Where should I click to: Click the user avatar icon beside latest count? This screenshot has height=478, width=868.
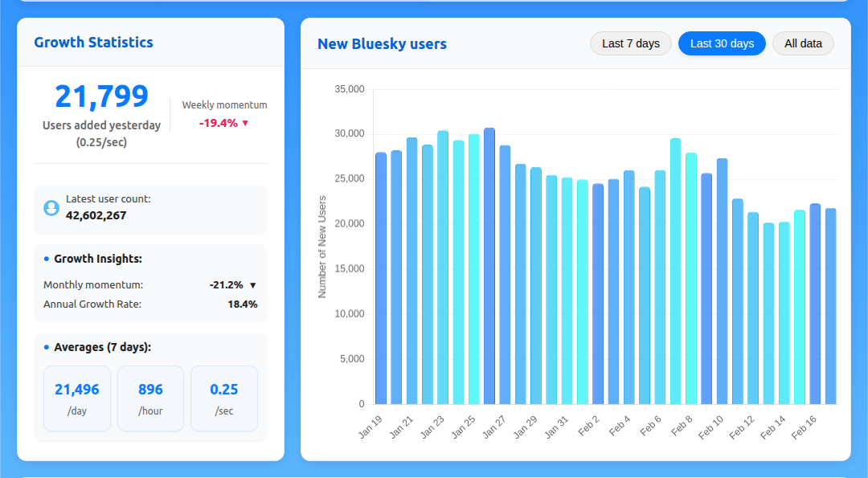coord(51,208)
